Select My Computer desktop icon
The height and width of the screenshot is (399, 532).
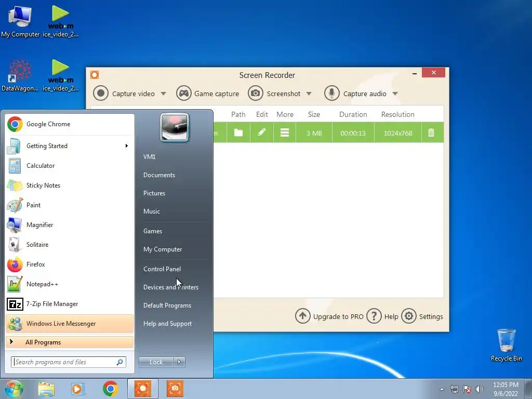[20, 22]
